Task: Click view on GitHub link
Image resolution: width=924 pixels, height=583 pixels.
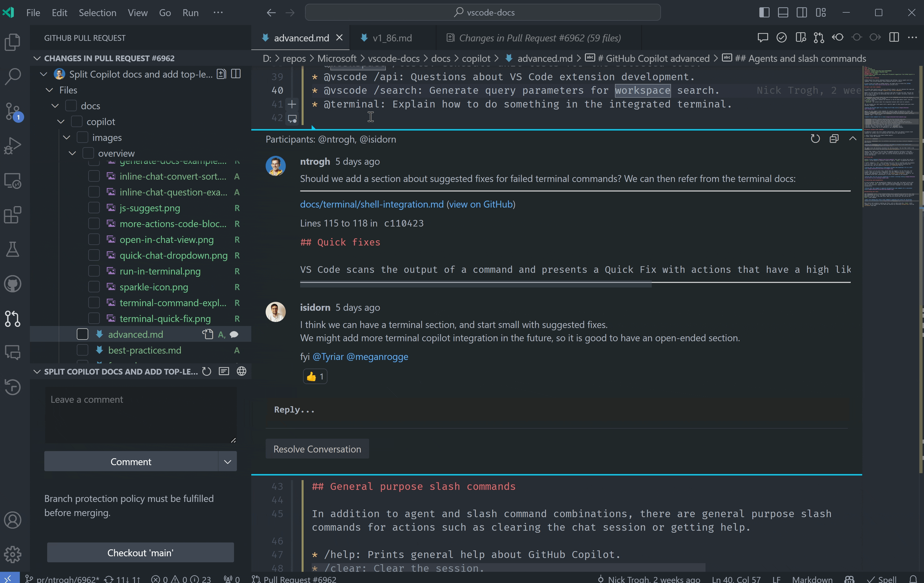Action: tap(480, 204)
